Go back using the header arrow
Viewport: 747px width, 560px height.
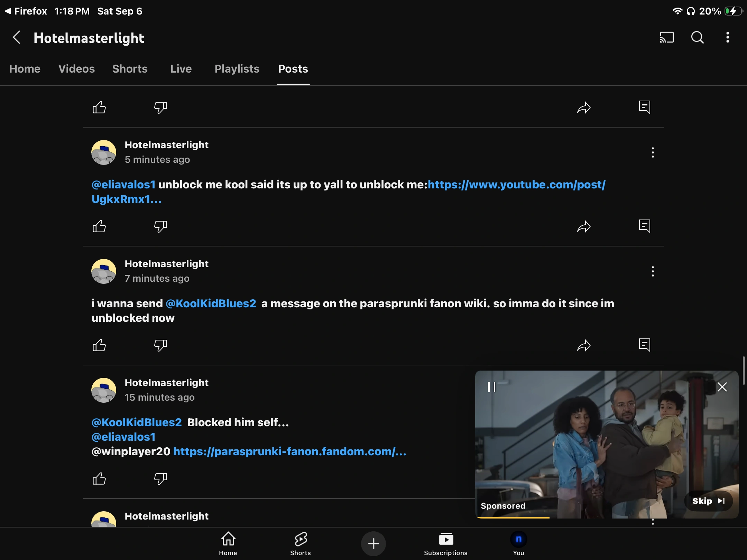click(17, 37)
